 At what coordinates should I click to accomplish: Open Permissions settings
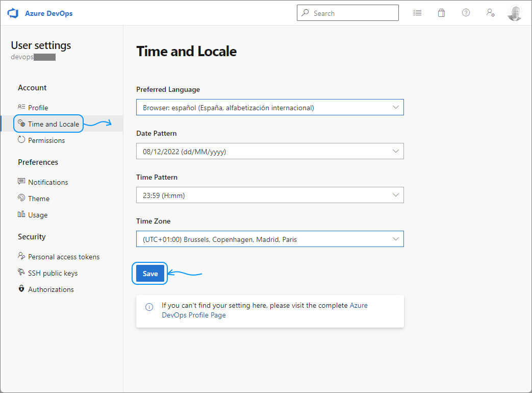pos(62,140)
